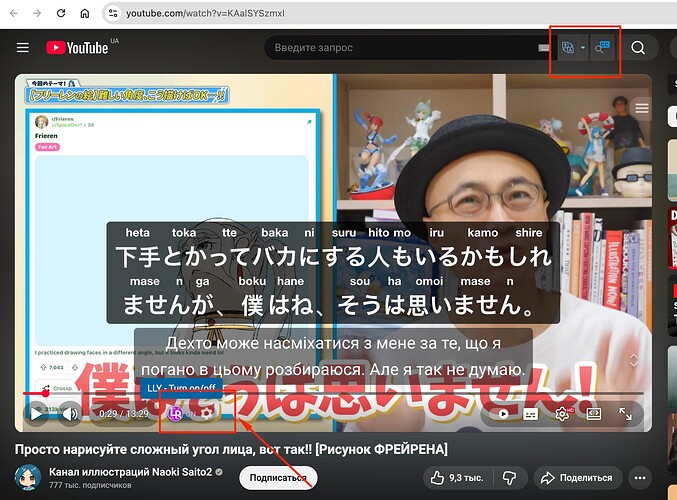Toggle closed captions in the player
677x500 pixels.
point(531,412)
